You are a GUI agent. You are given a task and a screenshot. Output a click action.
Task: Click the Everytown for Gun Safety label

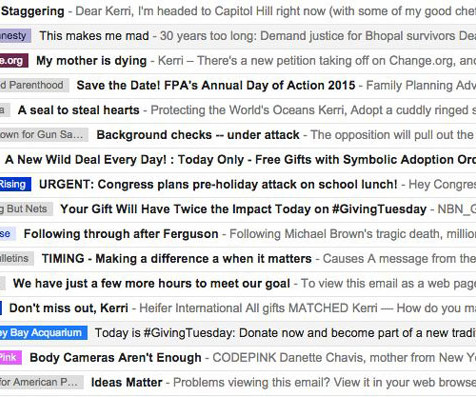[44, 135]
